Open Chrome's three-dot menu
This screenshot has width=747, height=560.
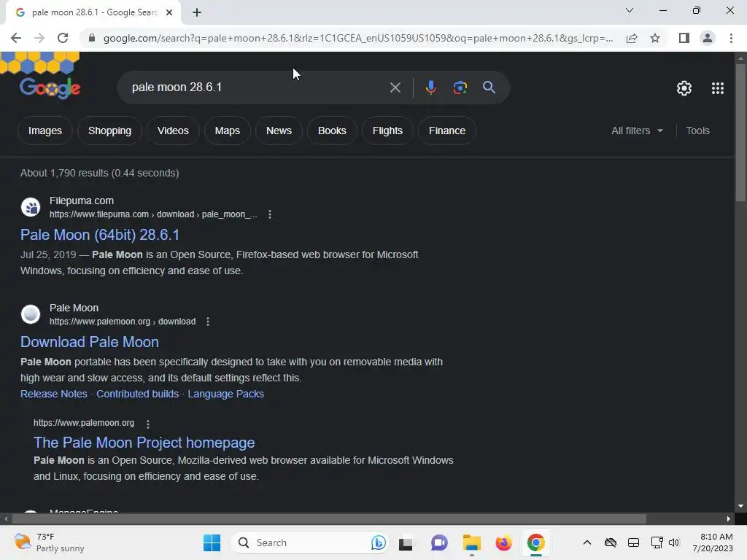coord(731,38)
